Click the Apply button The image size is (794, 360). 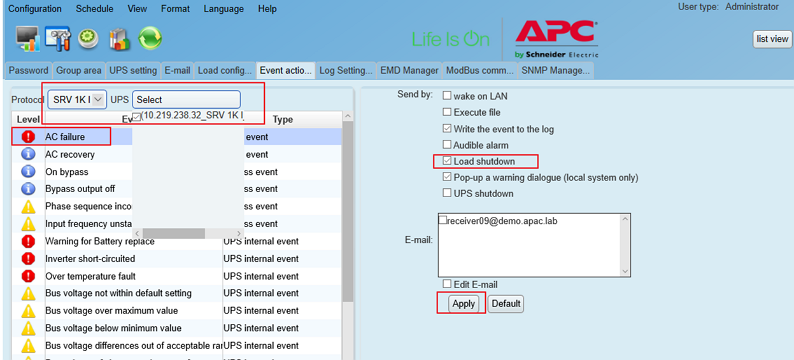click(x=463, y=303)
